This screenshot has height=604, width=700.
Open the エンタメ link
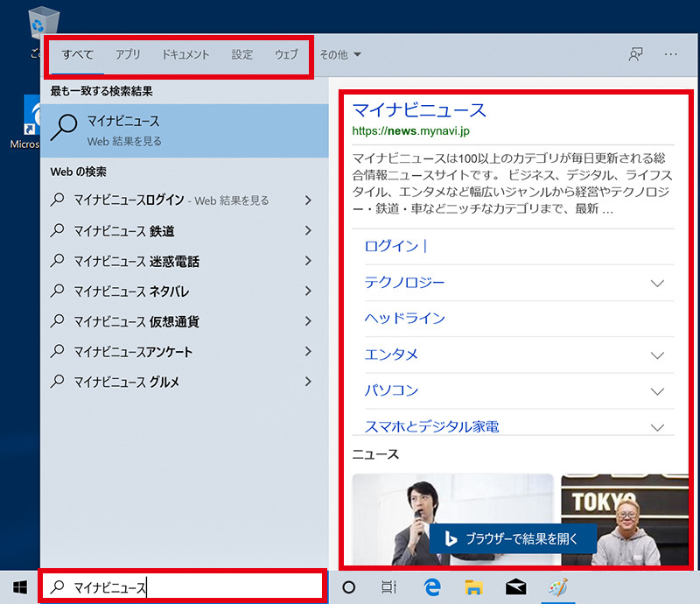[x=391, y=355]
